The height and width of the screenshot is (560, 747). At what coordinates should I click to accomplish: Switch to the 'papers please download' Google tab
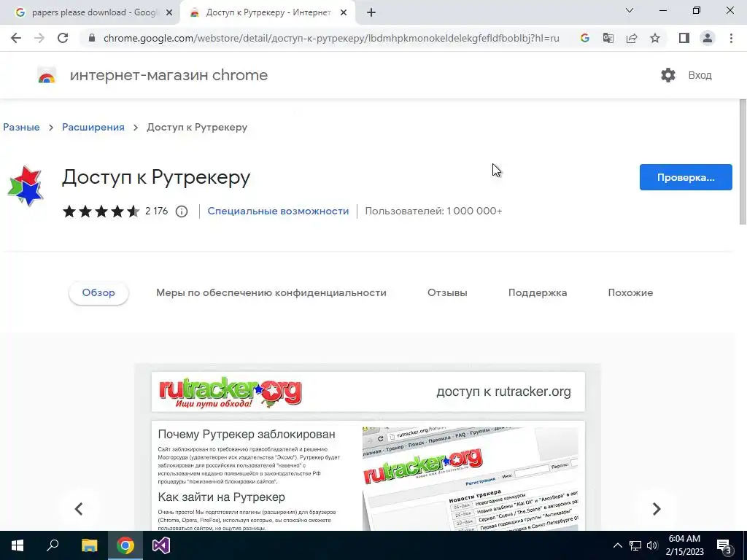tap(90, 13)
